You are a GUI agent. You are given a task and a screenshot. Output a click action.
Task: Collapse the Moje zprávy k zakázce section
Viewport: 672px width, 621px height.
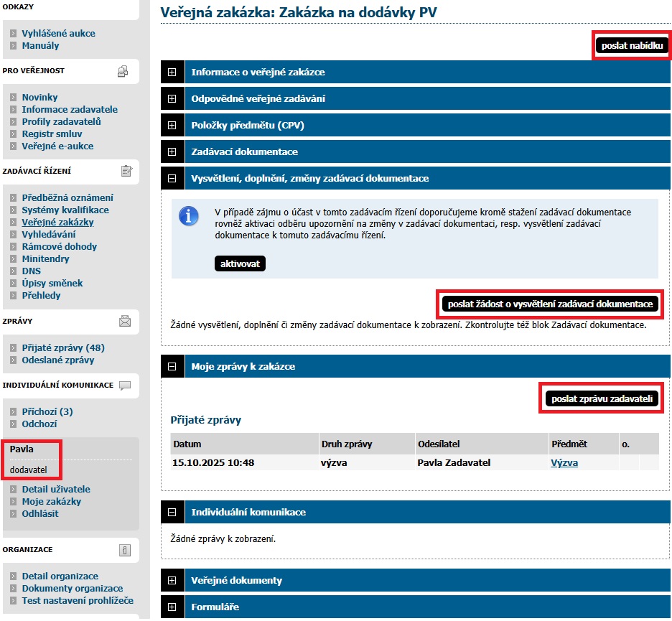172,367
